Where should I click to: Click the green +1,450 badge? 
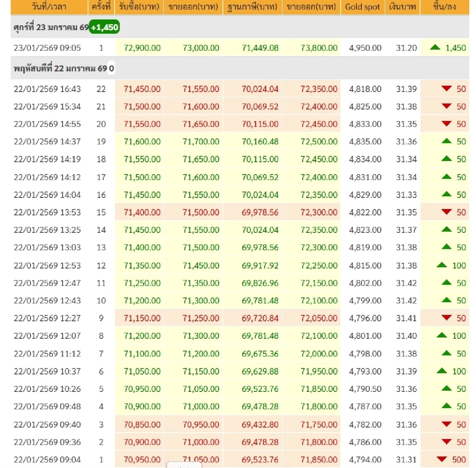coord(104,27)
